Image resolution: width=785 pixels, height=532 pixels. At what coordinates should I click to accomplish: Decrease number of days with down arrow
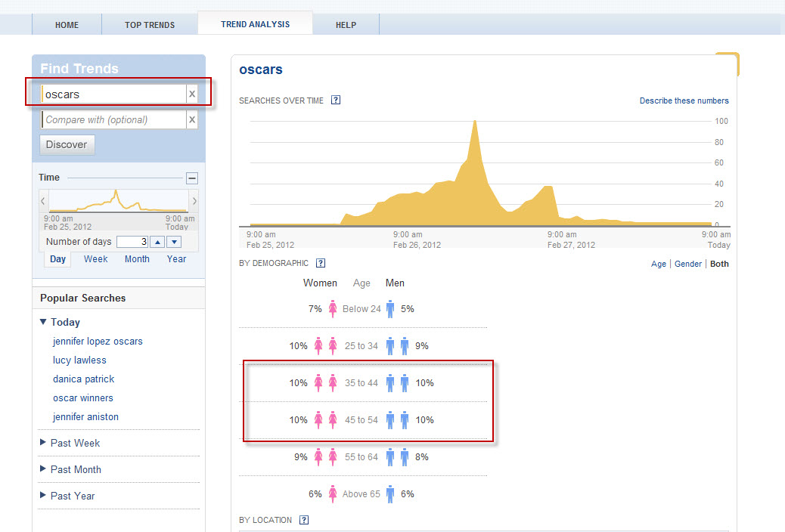pyautogui.click(x=174, y=242)
